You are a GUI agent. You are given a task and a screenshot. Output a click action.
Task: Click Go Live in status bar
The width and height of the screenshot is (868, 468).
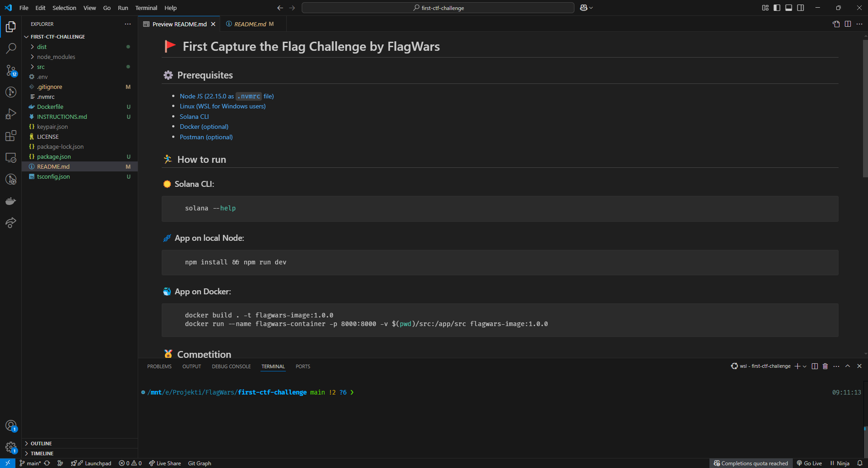coord(809,463)
